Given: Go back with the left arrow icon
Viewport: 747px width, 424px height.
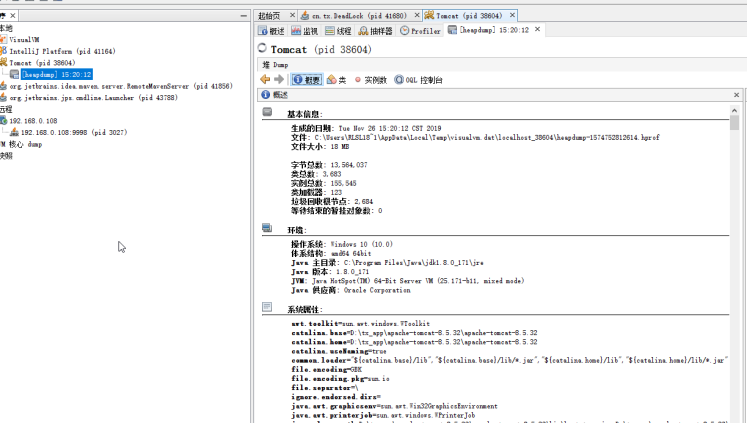Looking at the screenshot, I should coord(265,80).
